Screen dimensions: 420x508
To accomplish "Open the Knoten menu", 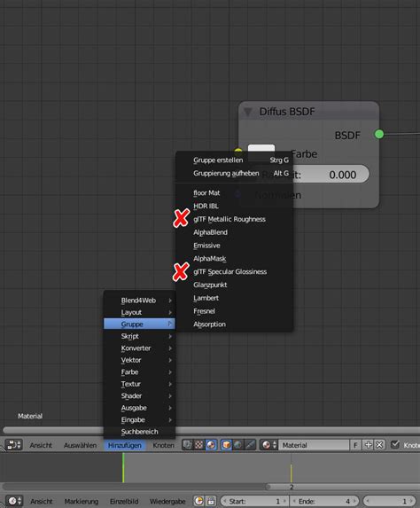I will tap(163, 445).
